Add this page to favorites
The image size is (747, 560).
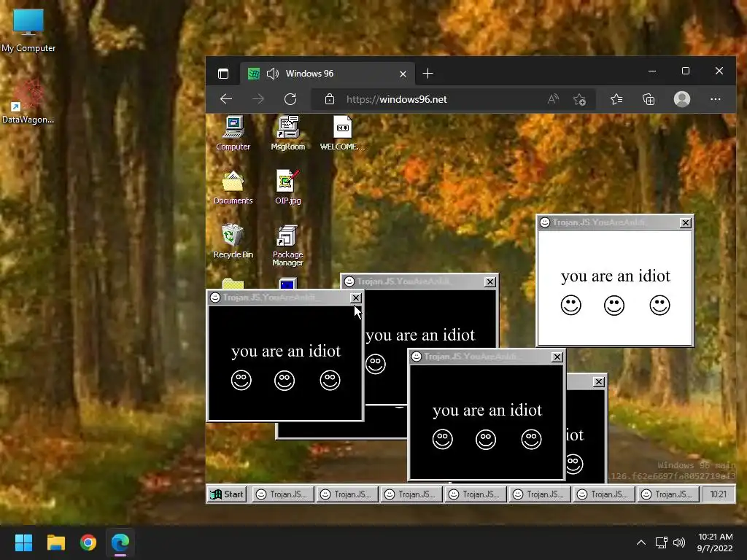click(579, 99)
